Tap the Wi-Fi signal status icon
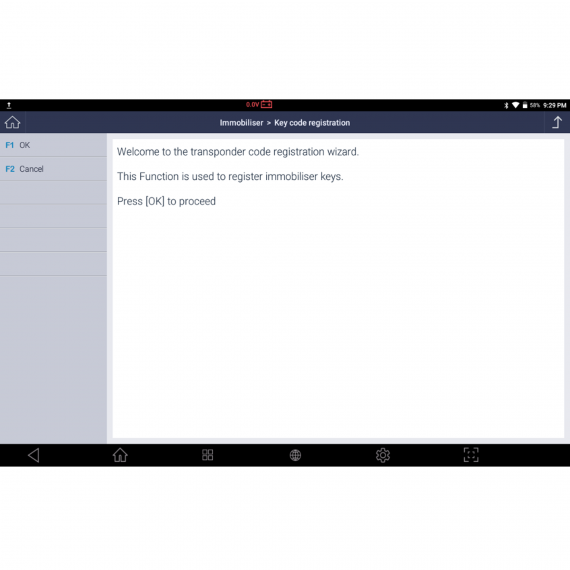The height and width of the screenshot is (570, 570). (x=515, y=105)
